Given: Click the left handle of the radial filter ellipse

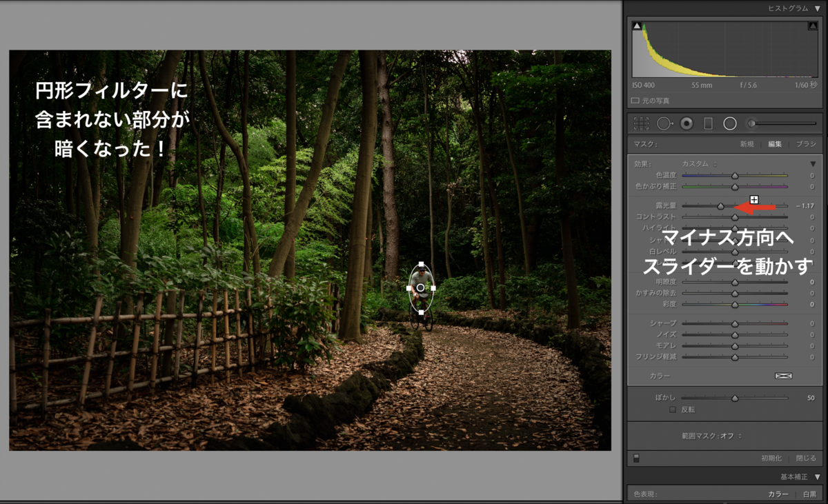Looking at the screenshot, I should click(x=408, y=288).
